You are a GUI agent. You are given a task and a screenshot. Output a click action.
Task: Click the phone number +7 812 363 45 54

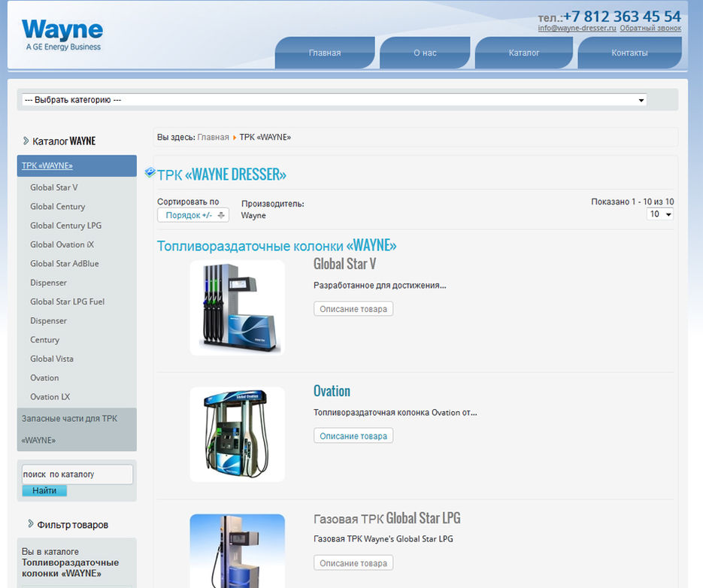622,17
